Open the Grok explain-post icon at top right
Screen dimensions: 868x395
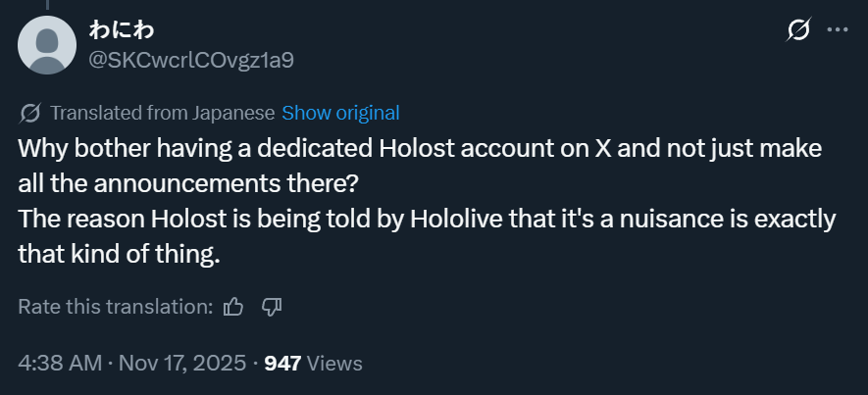click(798, 30)
